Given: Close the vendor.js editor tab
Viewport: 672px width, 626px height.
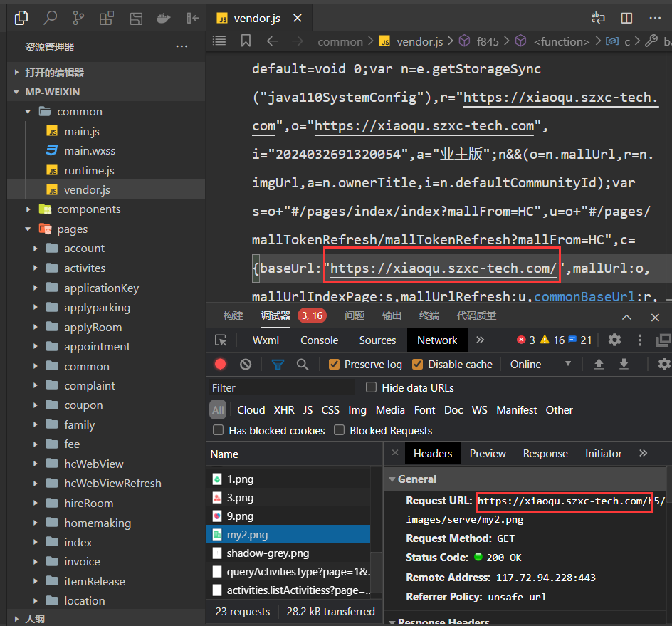Looking at the screenshot, I should (x=298, y=18).
